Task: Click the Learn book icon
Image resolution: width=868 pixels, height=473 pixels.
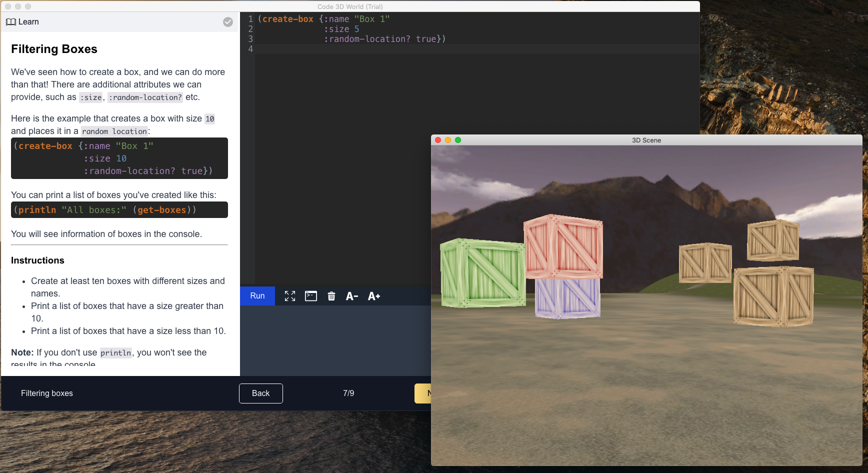Action: pyautogui.click(x=10, y=21)
